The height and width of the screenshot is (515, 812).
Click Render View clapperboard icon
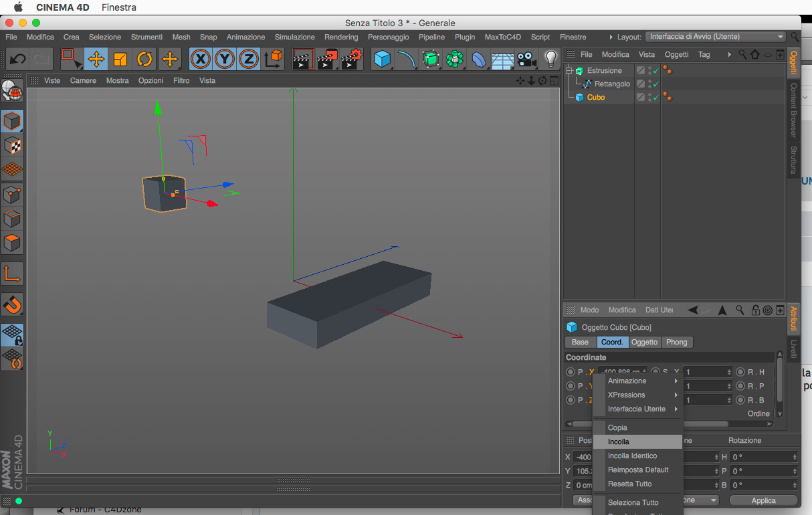[303, 59]
